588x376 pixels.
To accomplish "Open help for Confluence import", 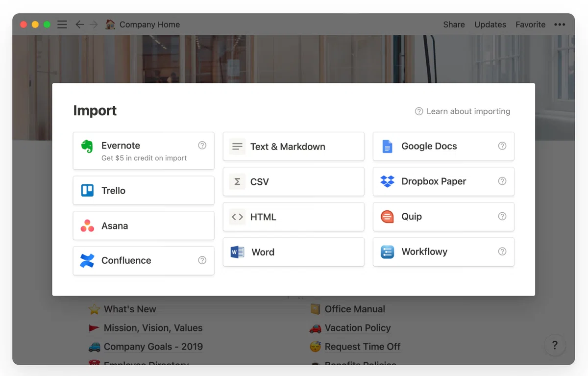I will (x=202, y=260).
